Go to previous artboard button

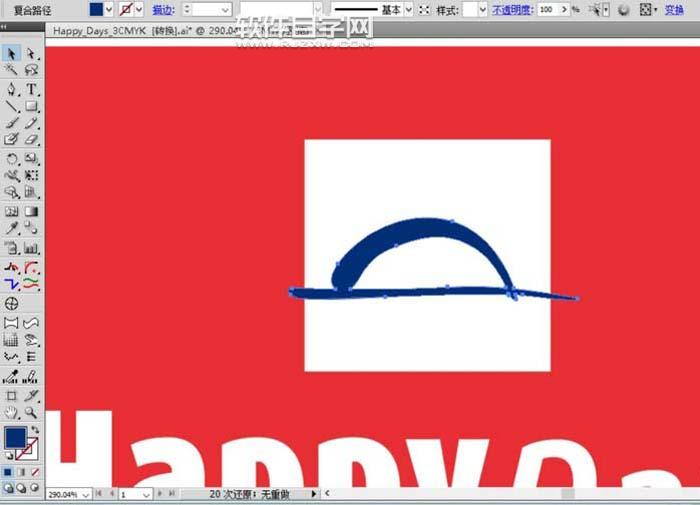pos(112,494)
